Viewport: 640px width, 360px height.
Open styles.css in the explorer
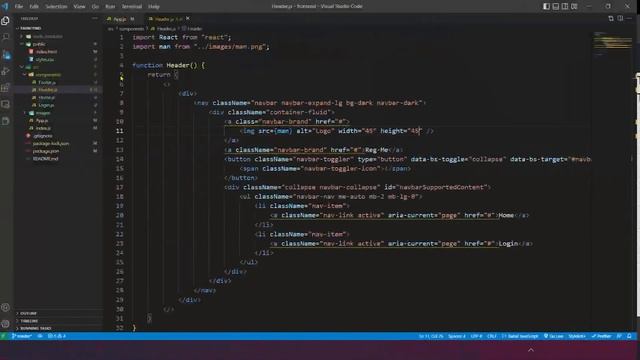tap(44, 60)
